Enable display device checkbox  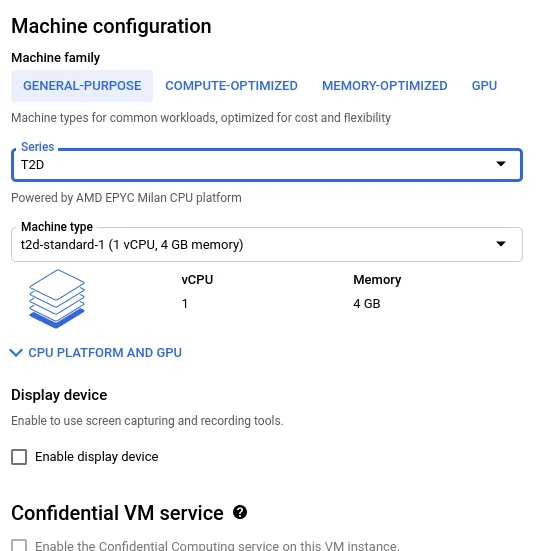19,457
